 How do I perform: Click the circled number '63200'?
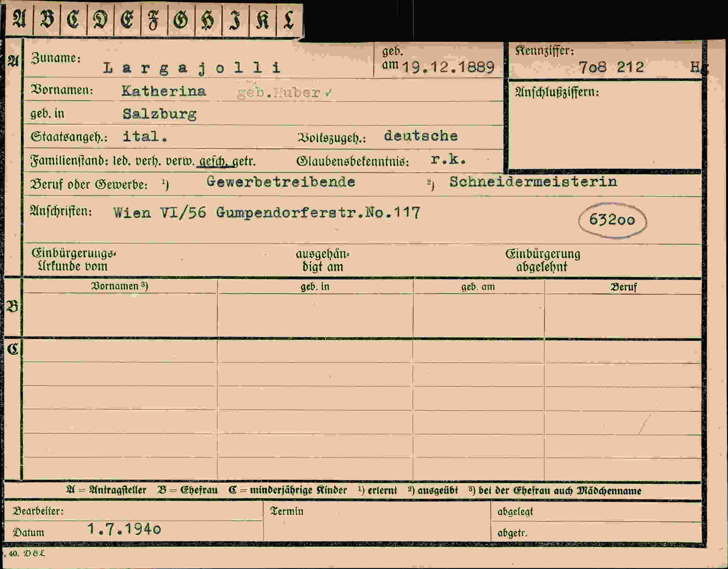(x=612, y=220)
